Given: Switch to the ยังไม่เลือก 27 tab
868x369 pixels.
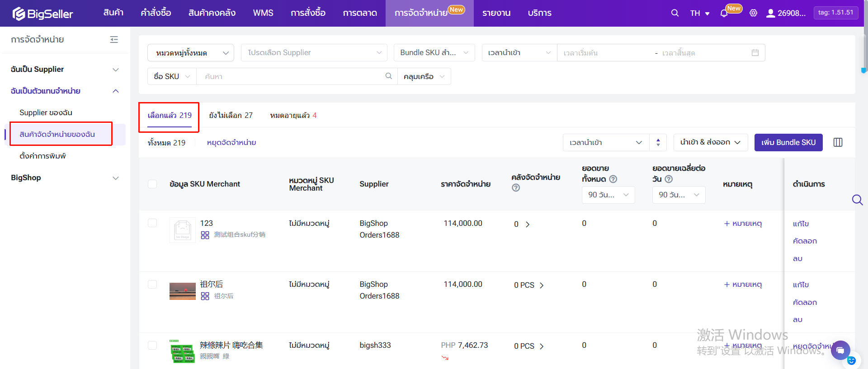Looking at the screenshot, I should point(231,115).
